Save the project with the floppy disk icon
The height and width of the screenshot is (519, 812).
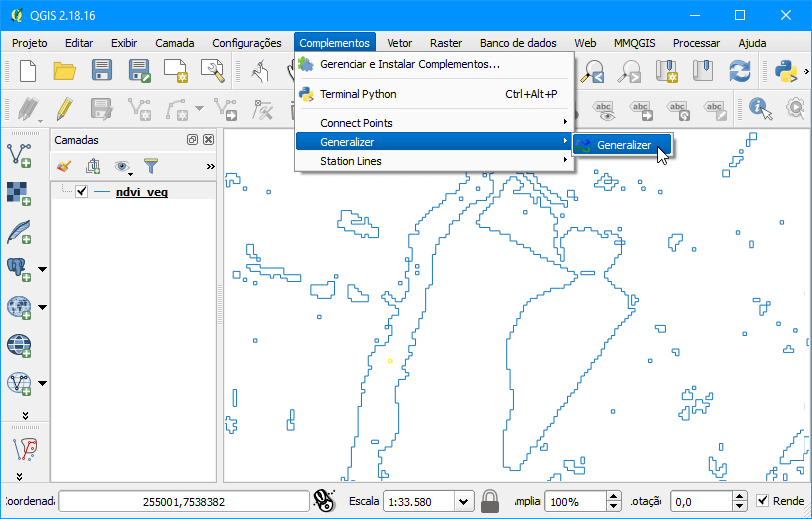point(102,70)
